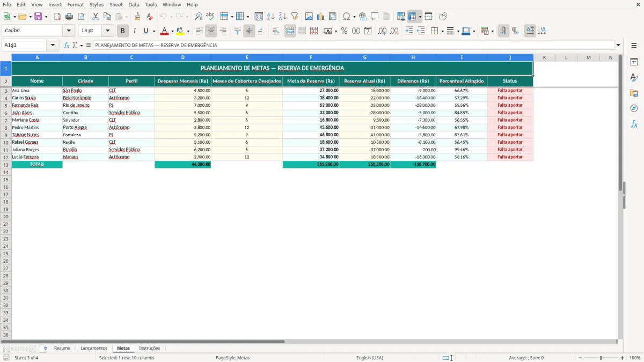Screen dimensions: 644x362
Task: Switch to the Lançamentos sheet tab
Action: click(x=94, y=349)
